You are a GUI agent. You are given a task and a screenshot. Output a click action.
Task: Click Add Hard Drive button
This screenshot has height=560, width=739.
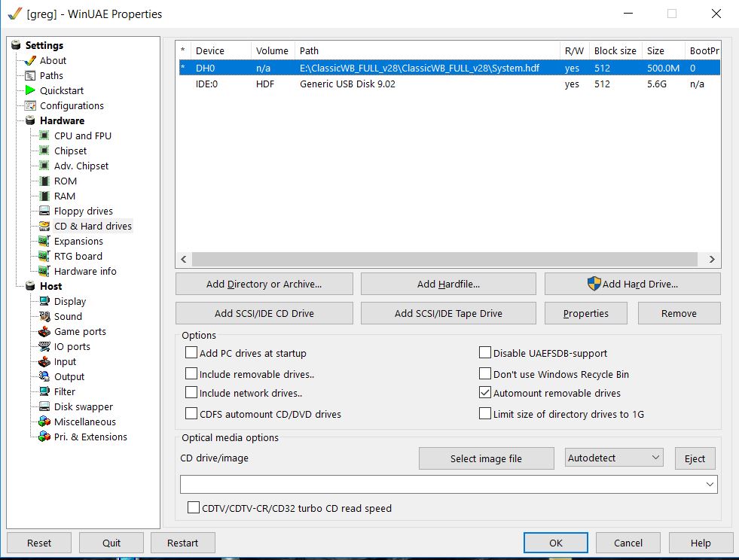633,284
